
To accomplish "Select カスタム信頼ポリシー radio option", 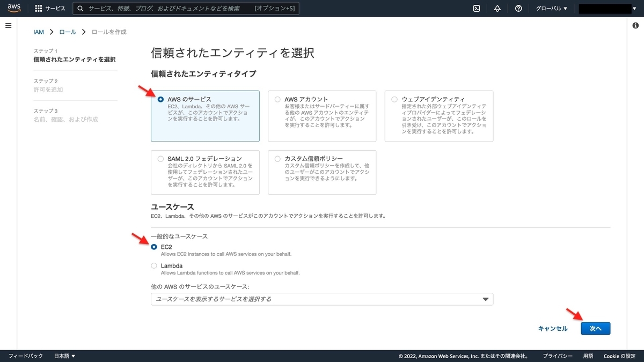I will pyautogui.click(x=277, y=159).
